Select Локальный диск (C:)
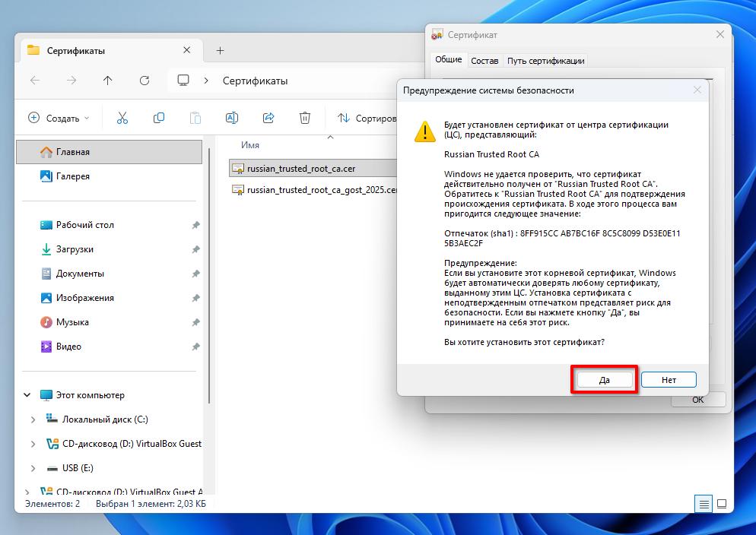Viewport: 756px width, 535px height. pyautogui.click(x=105, y=419)
